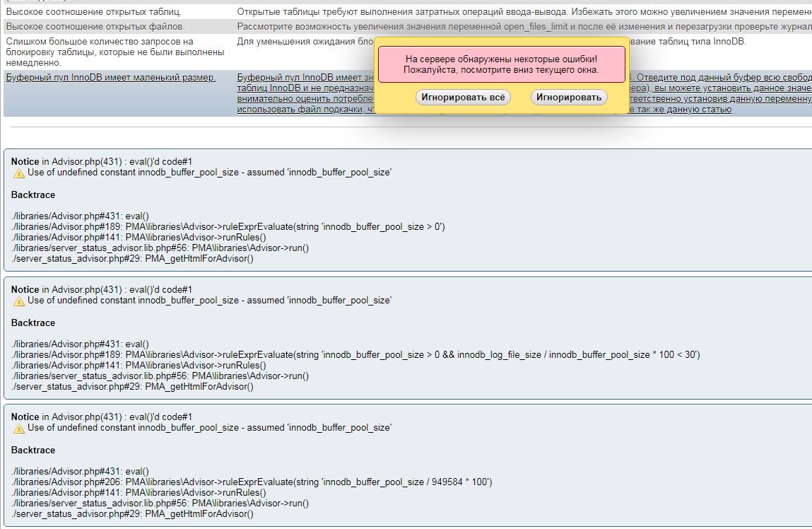Click the first './server_status_advisor.php#29: PMA_getHtmlForAdvisor()' line

click(x=132, y=259)
